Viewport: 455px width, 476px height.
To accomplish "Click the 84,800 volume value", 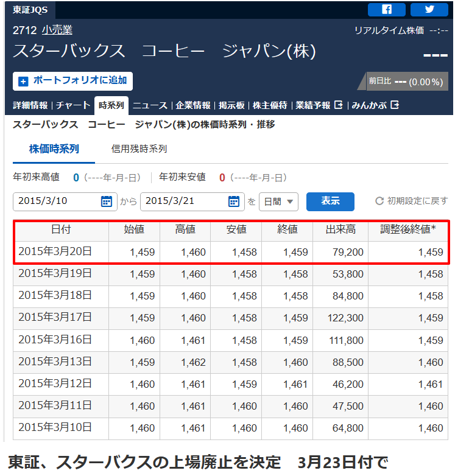I will 348,296.
